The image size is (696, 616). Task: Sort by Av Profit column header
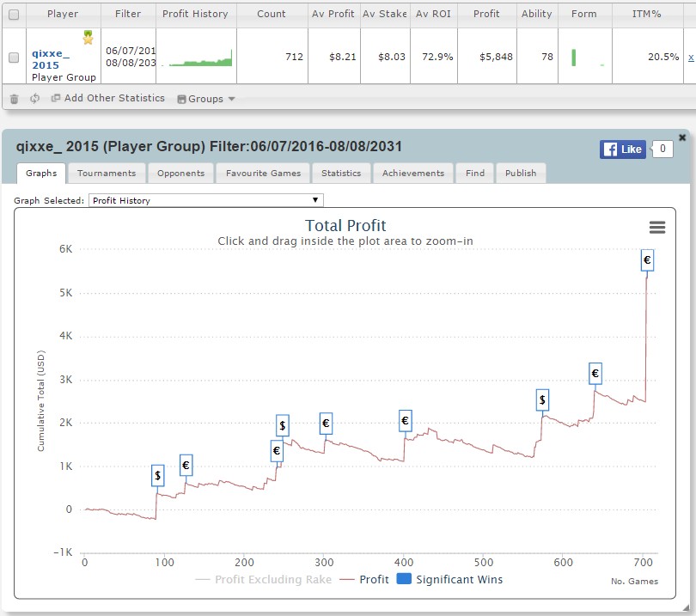[333, 14]
